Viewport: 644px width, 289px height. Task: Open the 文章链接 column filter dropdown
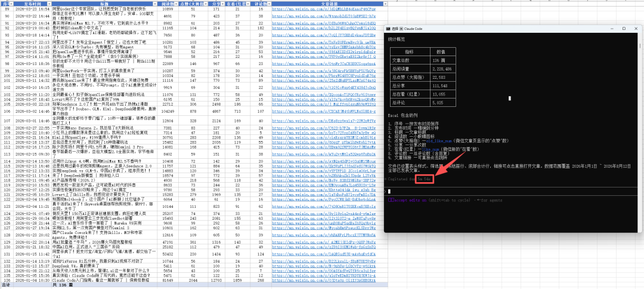(385, 4)
